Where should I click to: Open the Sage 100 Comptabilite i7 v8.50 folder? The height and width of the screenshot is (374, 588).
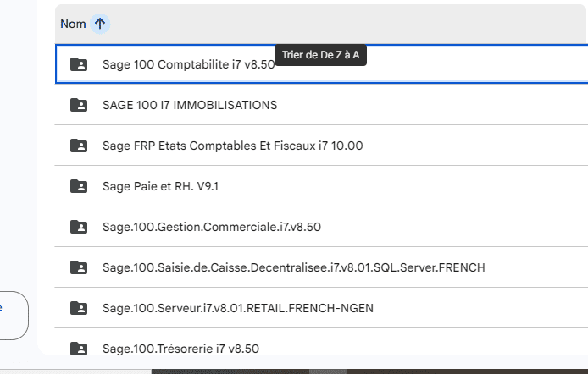pos(188,64)
